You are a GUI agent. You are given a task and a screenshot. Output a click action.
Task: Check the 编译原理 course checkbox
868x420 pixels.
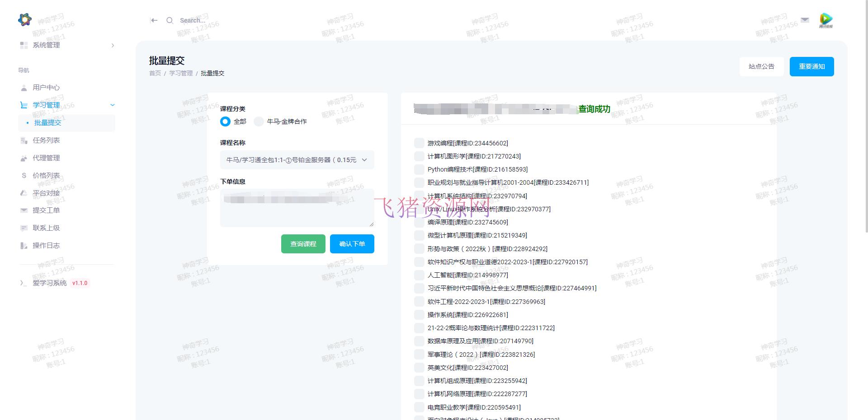pos(419,222)
